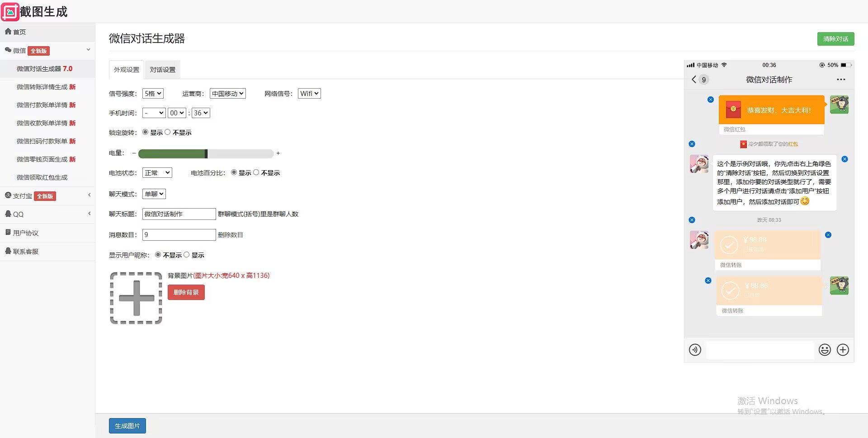Click the emoji smiley icon in chat bar

click(825, 350)
